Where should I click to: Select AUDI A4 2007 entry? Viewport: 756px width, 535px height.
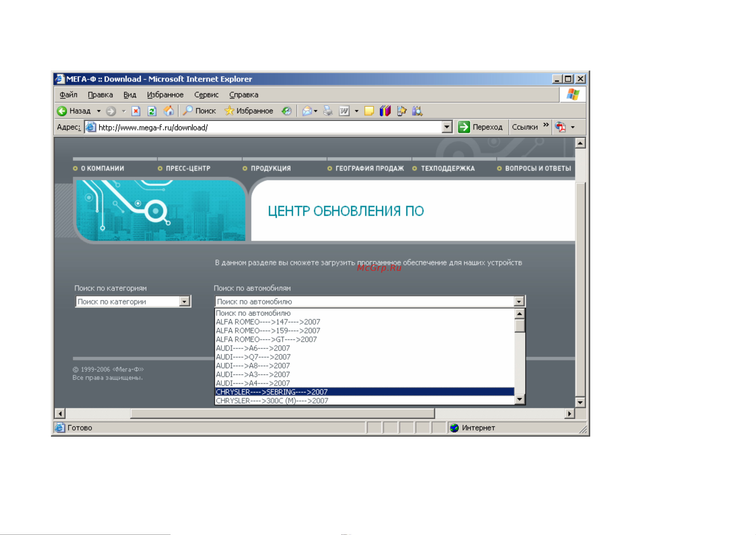(x=364, y=383)
